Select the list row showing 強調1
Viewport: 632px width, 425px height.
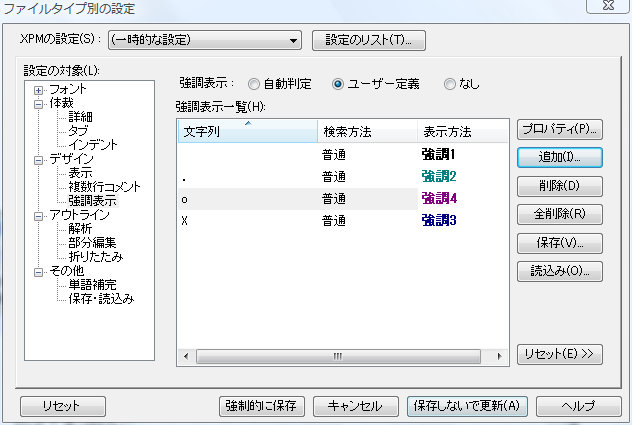click(x=343, y=154)
